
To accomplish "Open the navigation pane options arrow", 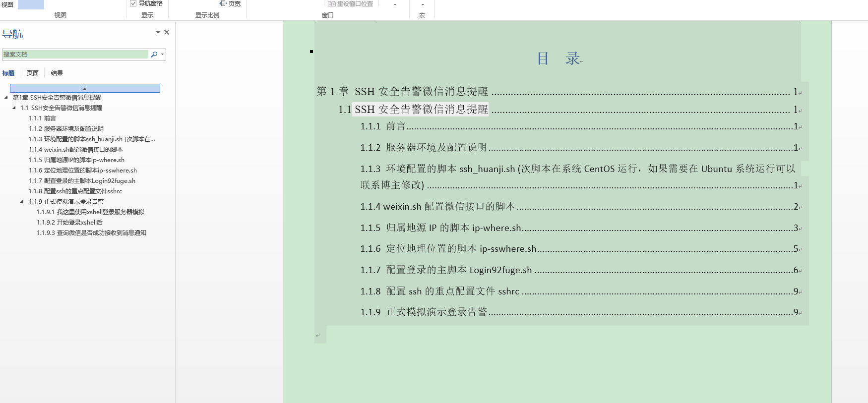I will pyautogui.click(x=158, y=32).
